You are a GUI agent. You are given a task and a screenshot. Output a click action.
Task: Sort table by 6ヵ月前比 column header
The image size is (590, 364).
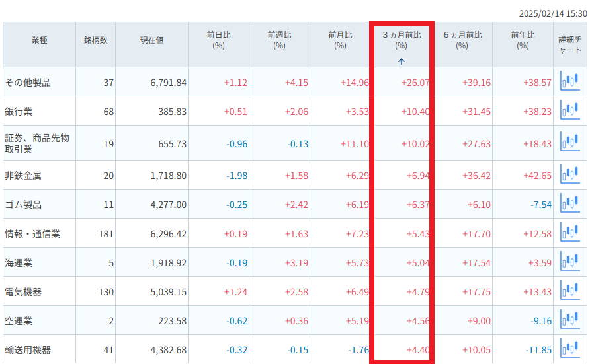coord(462,40)
